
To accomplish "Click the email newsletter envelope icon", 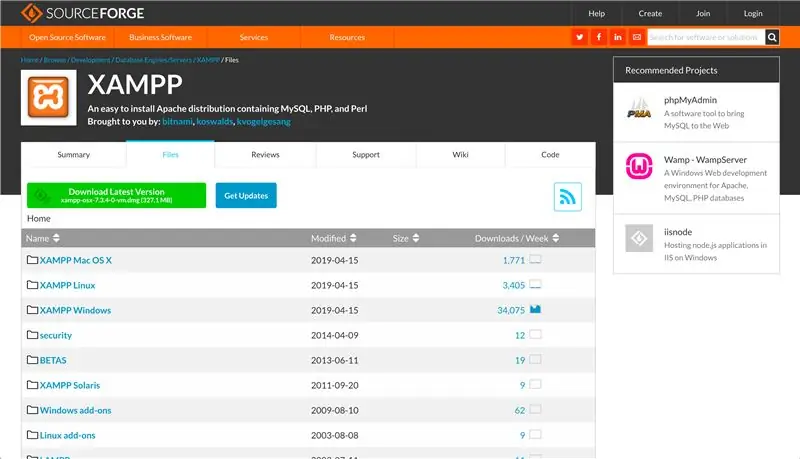I will (x=637, y=37).
